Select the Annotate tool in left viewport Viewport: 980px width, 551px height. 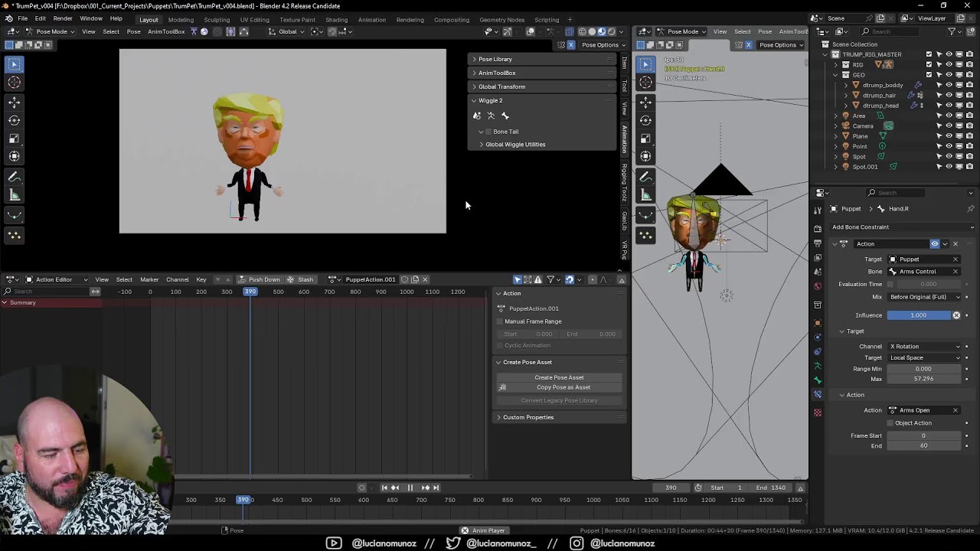15,176
